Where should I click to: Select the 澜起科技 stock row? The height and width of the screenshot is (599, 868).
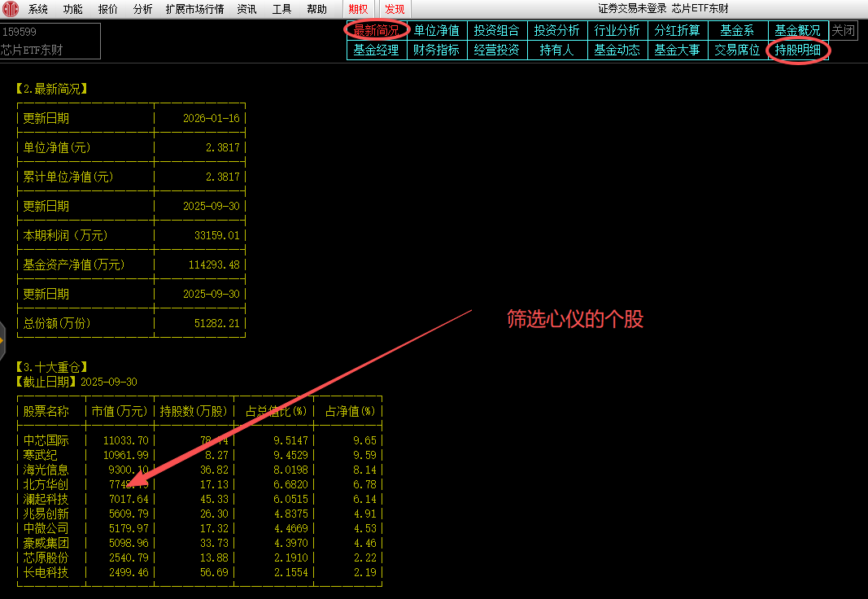[200, 500]
